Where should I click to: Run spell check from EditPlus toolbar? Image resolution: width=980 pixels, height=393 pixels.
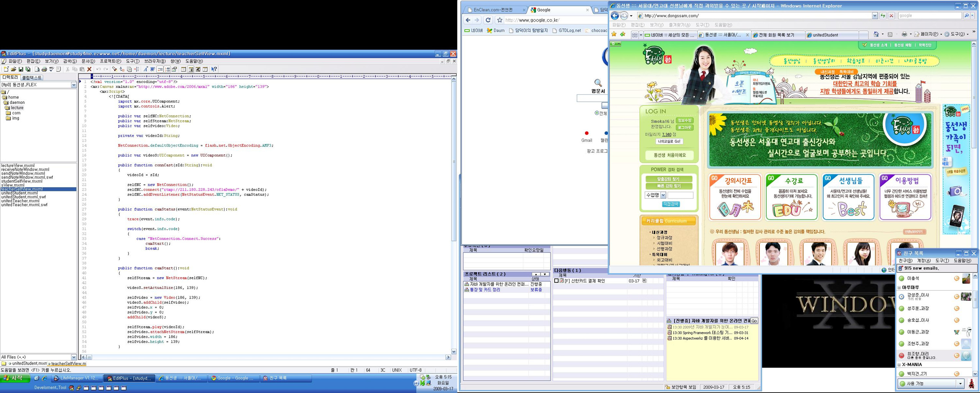tap(51, 69)
